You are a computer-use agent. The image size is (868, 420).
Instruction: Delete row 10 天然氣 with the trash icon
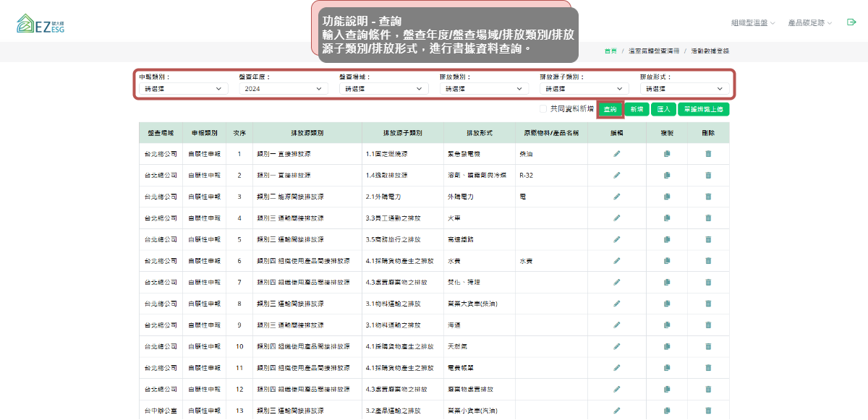point(708,346)
